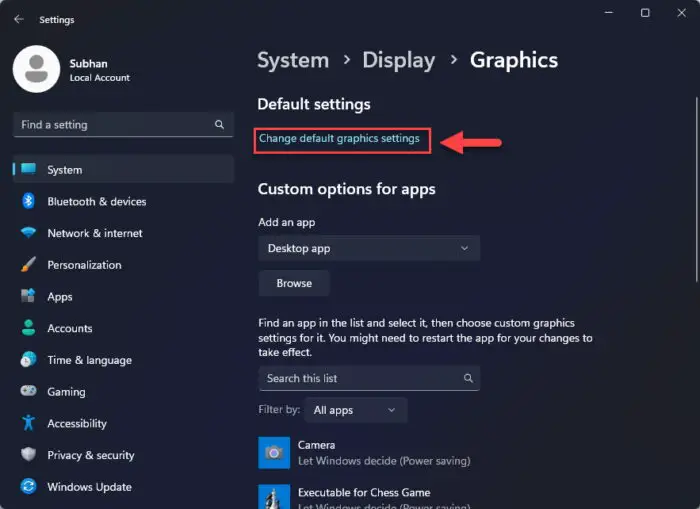The height and width of the screenshot is (509, 700).
Task: Click the Camera app icon in list
Action: coord(274,452)
